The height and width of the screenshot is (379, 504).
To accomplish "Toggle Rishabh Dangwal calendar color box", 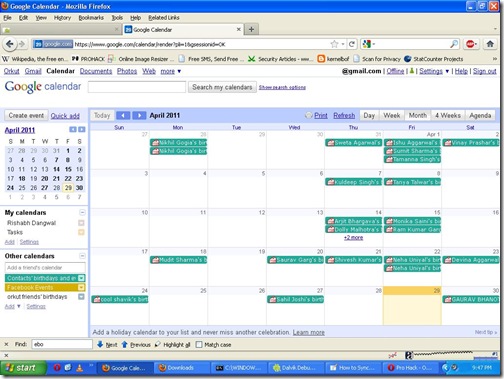I will click(x=81, y=223).
